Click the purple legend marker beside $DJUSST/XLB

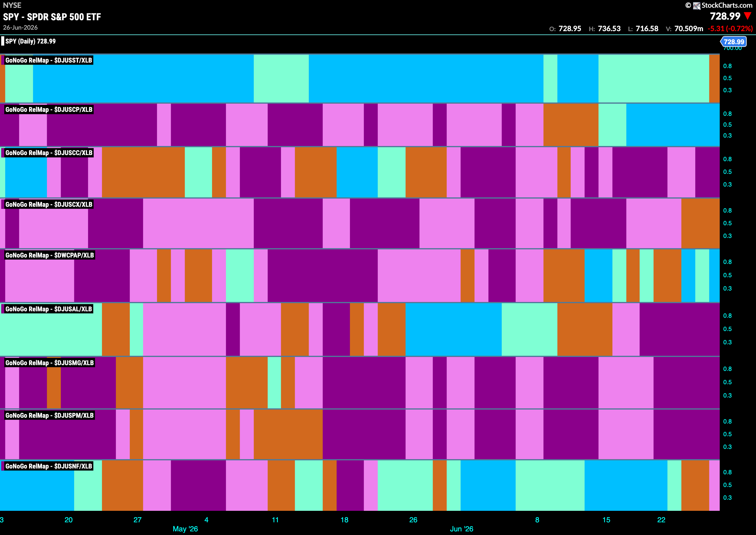3,60
